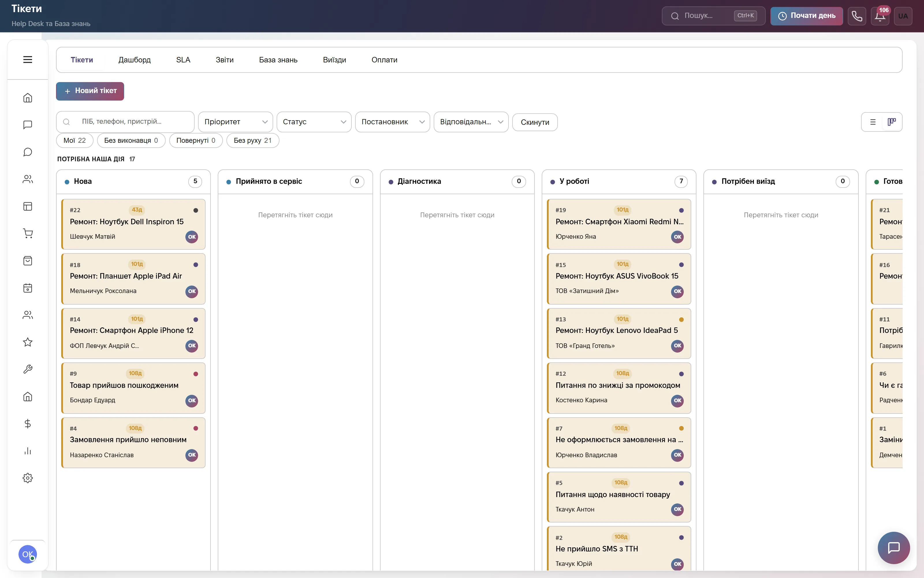This screenshot has width=924, height=578.
Task: Switch to the Дашборд tab
Action: coord(134,60)
